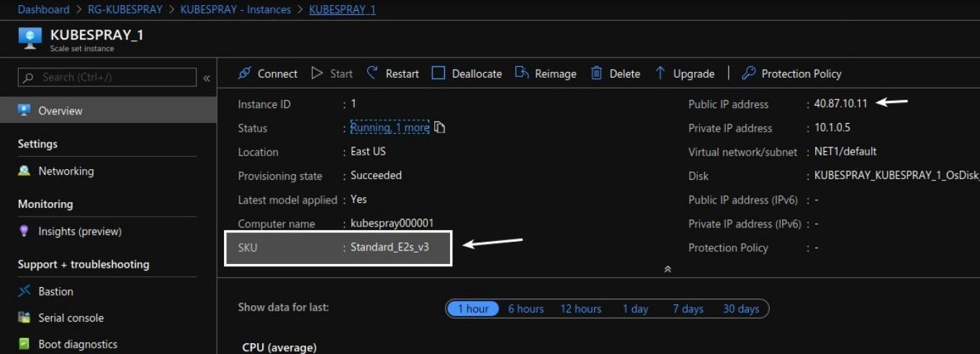Screen dimensions: 980x354
Task: Select the 6 hours time range
Action: pos(526,309)
